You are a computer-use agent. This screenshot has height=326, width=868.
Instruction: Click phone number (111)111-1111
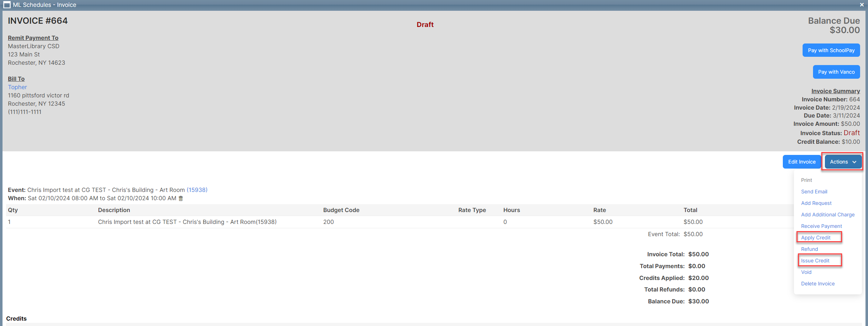coord(24,112)
